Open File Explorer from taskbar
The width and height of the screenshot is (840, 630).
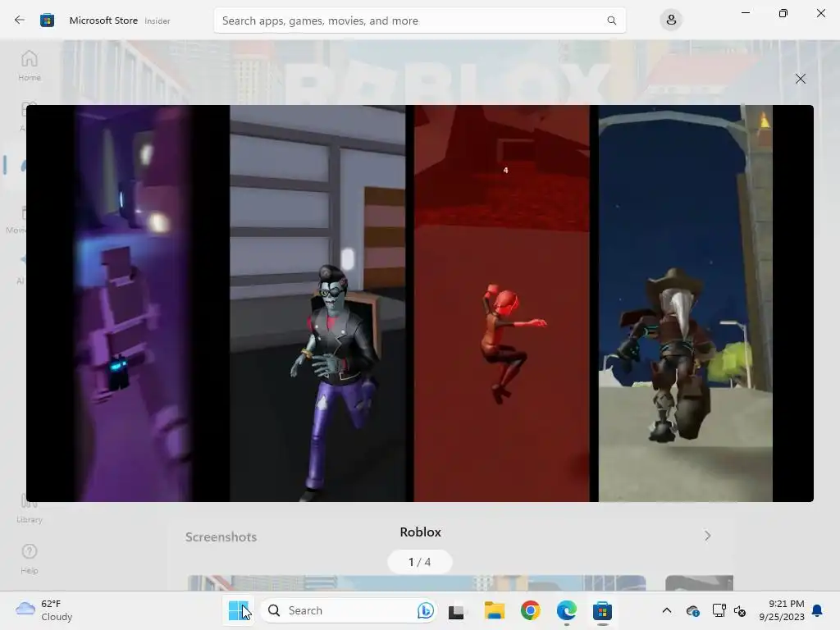[x=495, y=610]
